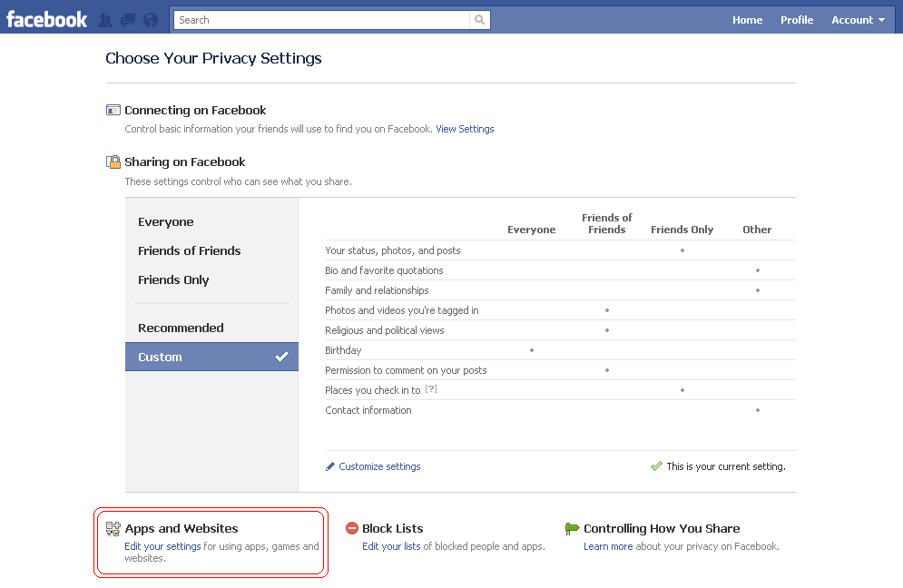903x588 pixels.
Task: Expand the Account dropdown menu
Action: click(x=859, y=20)
